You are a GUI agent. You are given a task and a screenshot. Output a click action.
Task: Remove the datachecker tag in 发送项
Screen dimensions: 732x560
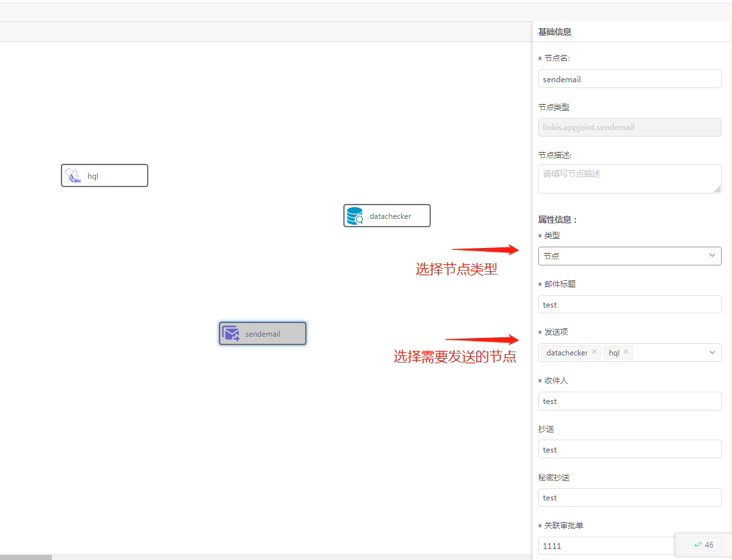(x=594, y=352)
